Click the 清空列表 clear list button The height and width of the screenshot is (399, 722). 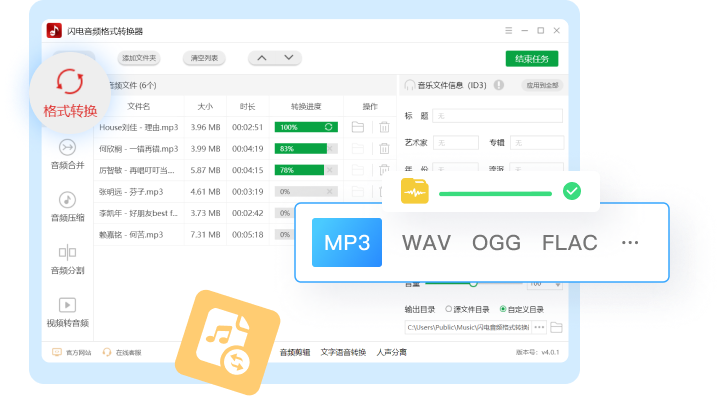pos(204,58)
